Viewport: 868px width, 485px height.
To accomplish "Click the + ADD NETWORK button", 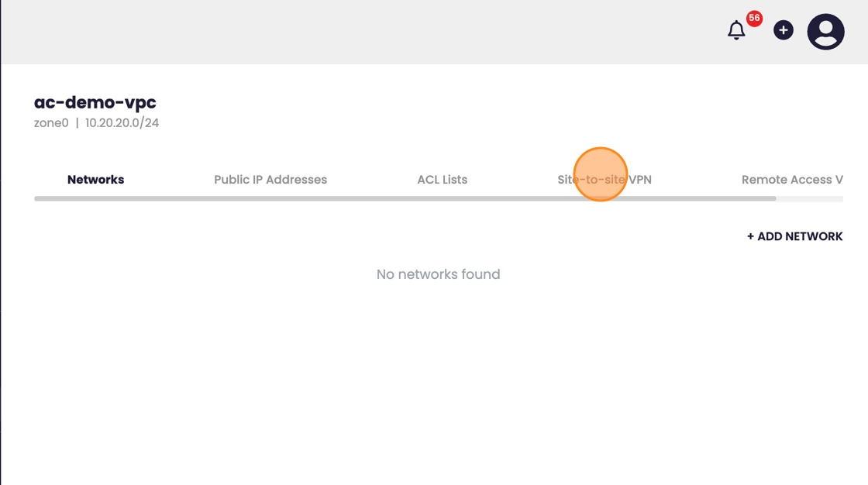I will (794, 236).
